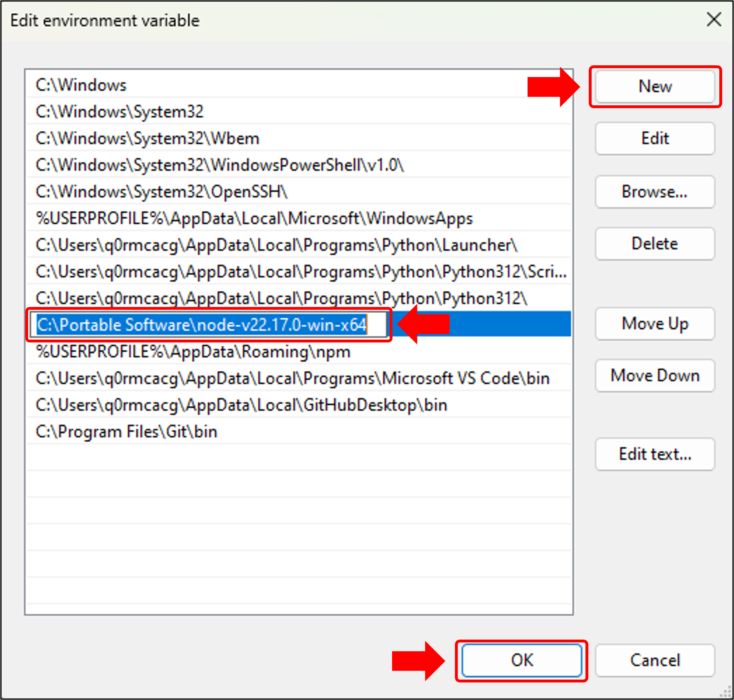Dismiss dialog using Cancel
Image resolution: width=734 pixels, height=700 pixels.
point(654,660)
